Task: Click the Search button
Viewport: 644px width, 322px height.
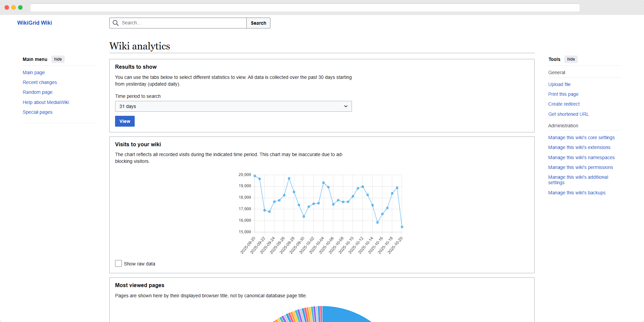Action: [x=258, y=23]
